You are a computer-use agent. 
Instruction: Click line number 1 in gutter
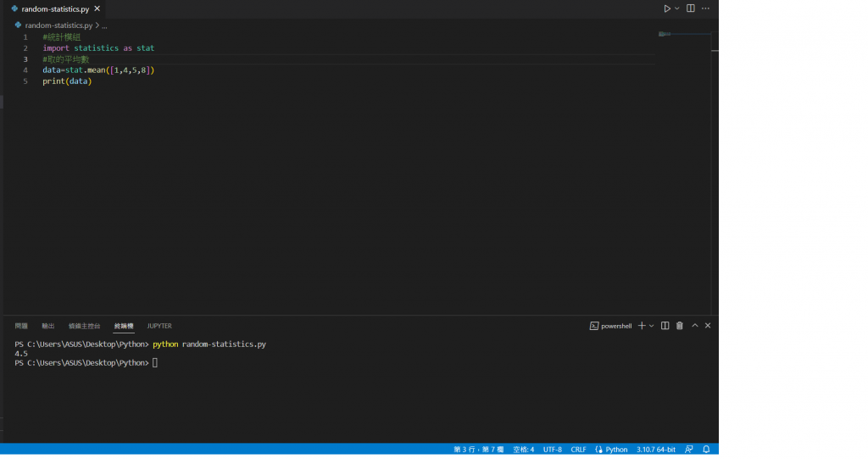click(25, 37)
